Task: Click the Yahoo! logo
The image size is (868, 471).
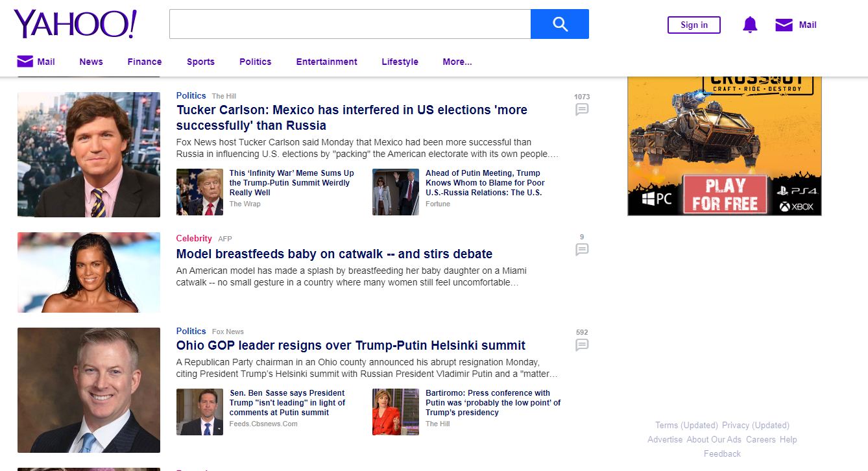Action: 75,25
